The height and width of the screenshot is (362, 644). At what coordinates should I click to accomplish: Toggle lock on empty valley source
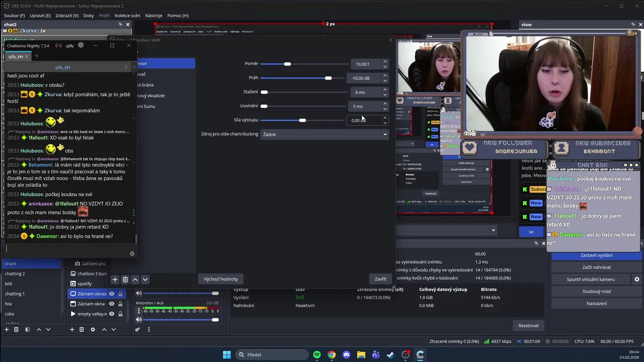(120, 314)
